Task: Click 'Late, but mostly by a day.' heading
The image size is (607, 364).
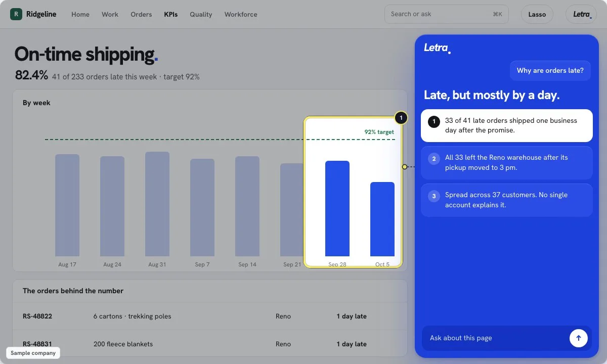Action: pos(492,95)
